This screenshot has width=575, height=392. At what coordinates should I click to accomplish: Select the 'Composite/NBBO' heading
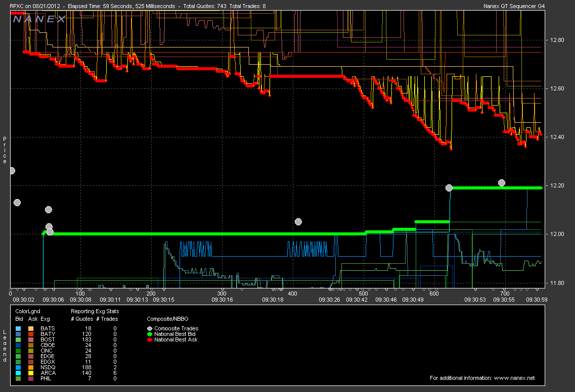pos(167,319)
